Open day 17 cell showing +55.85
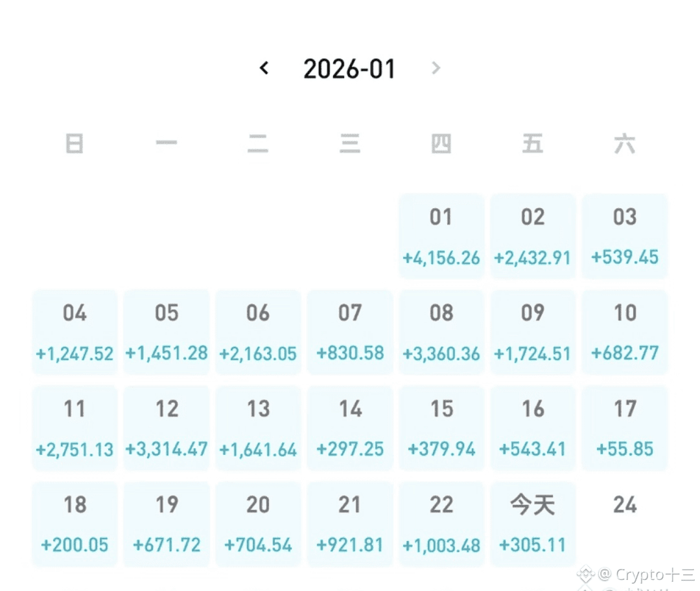This screenshot has height=591, width=700. tap(625, 428)
